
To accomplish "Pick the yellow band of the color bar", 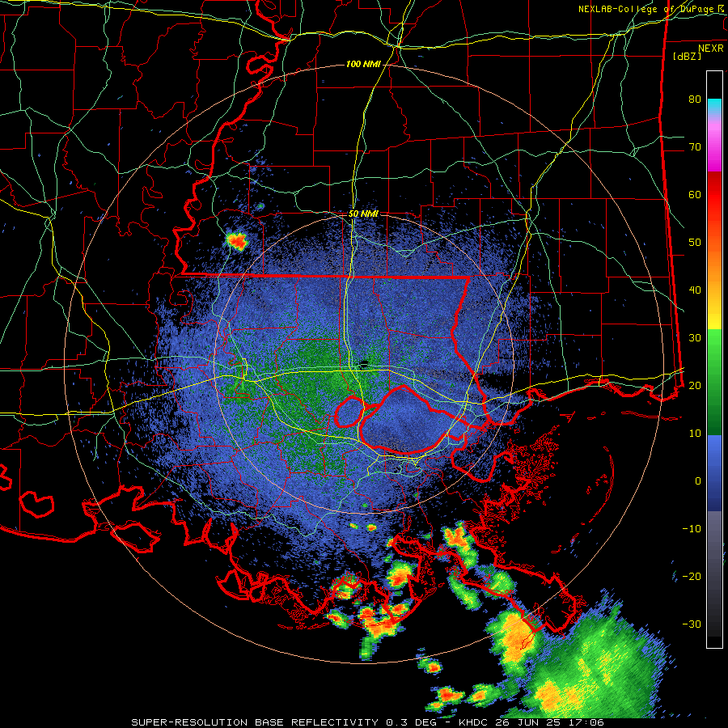I will [714, 315].
